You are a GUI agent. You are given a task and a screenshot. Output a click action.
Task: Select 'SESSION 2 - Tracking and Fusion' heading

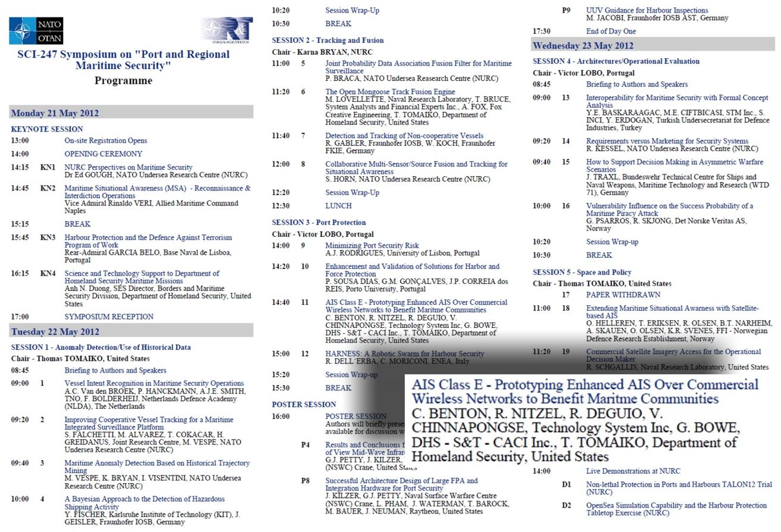(x=327, y=40)
